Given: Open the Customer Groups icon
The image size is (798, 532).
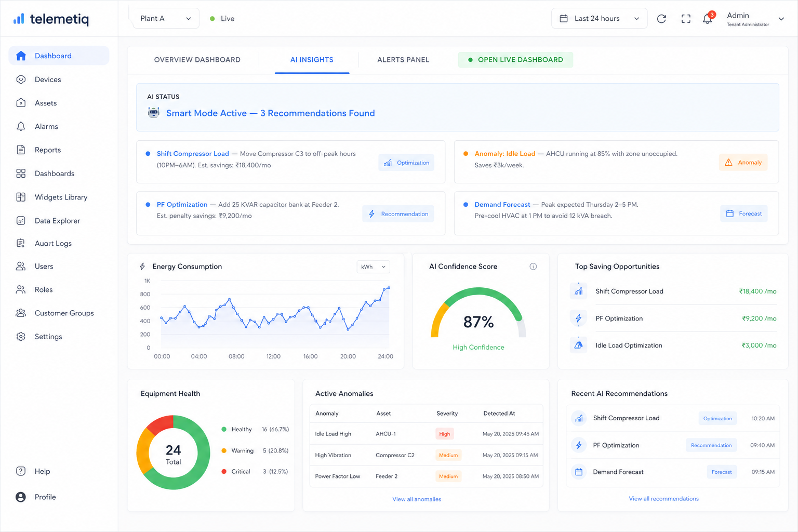Looking at the screenshot, I should 21,313.
